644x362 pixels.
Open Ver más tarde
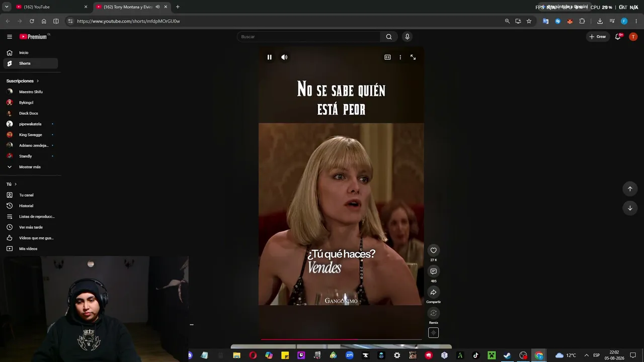point(31,227)
